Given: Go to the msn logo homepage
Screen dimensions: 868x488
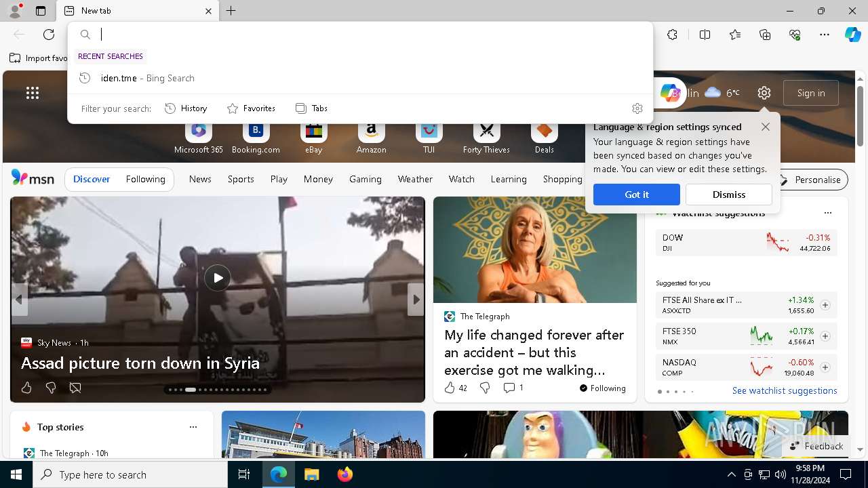Looking at the screenshot, I should pos(33,178).
